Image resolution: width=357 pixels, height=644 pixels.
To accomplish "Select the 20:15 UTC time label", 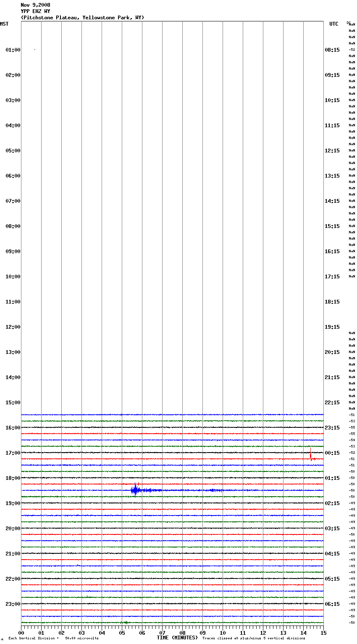I will click(x=332, y=352).
